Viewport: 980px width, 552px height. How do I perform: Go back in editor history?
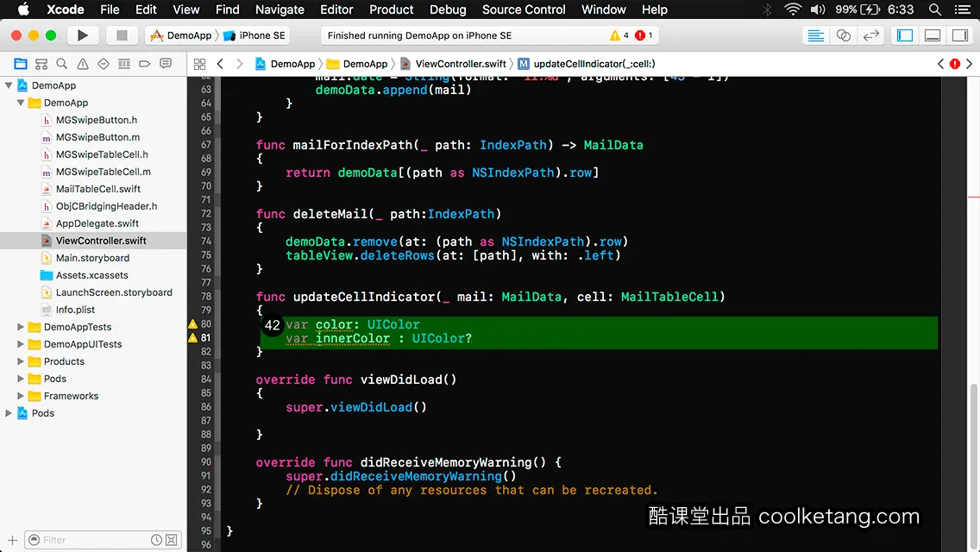click(x=220, y=64)
